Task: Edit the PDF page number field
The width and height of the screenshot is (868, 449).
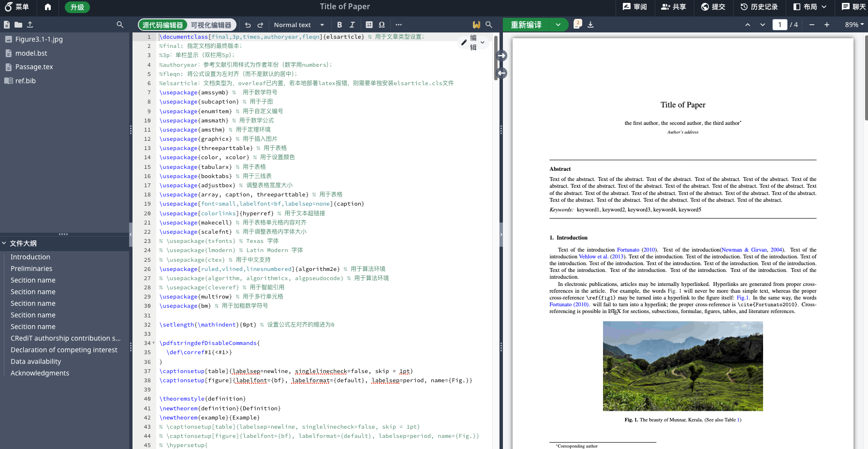Action: tap(780, 25)
